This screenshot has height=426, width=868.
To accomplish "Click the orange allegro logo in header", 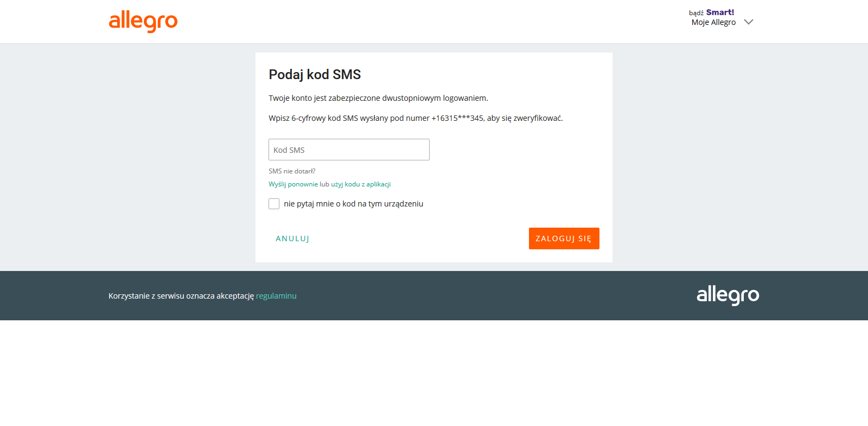I will click(143, 22).
